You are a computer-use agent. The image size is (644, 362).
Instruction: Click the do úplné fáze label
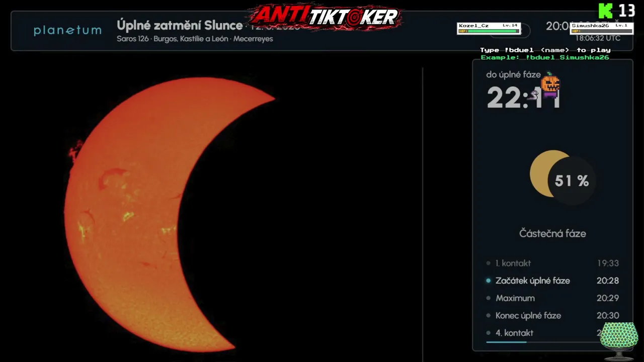[x=513, y=74]
